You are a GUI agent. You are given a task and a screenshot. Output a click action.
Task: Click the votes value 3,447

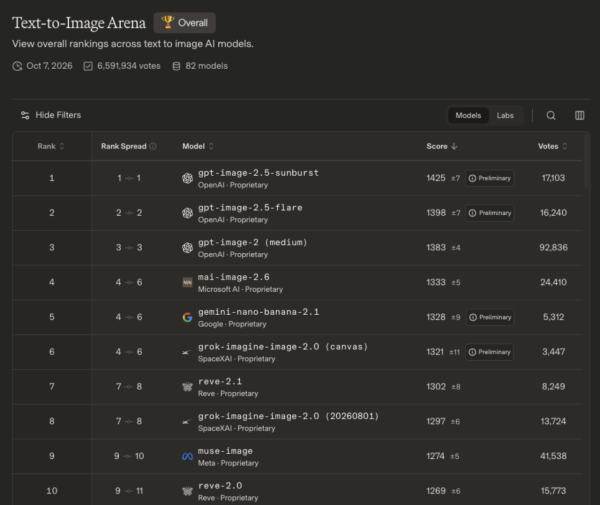pos(553,352)
